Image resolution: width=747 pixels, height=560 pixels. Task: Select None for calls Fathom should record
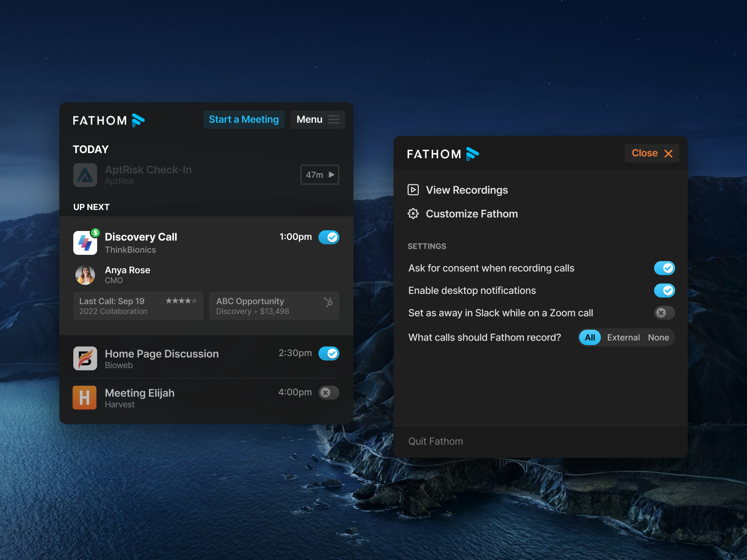click(658, 337)
